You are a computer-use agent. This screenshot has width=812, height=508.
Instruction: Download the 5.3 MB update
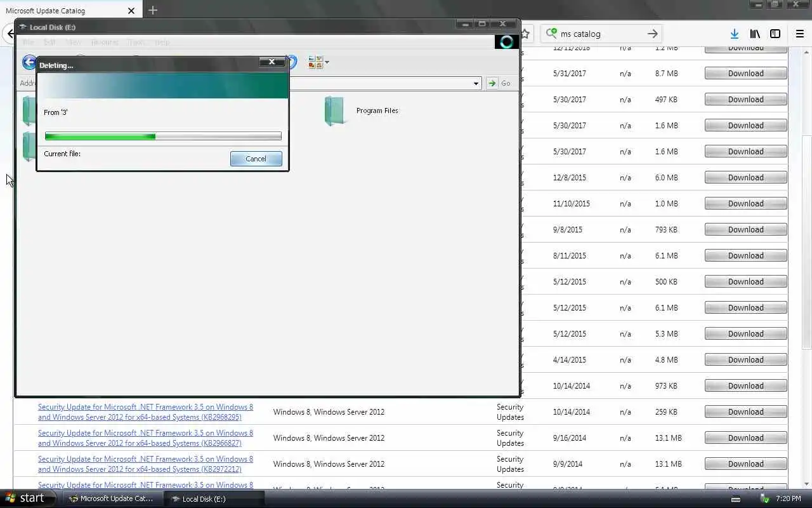click(x=745, y=334)
